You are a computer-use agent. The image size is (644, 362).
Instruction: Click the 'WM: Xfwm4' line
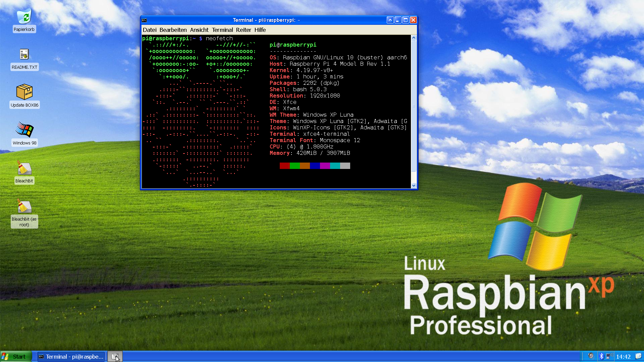pos(284,109)
